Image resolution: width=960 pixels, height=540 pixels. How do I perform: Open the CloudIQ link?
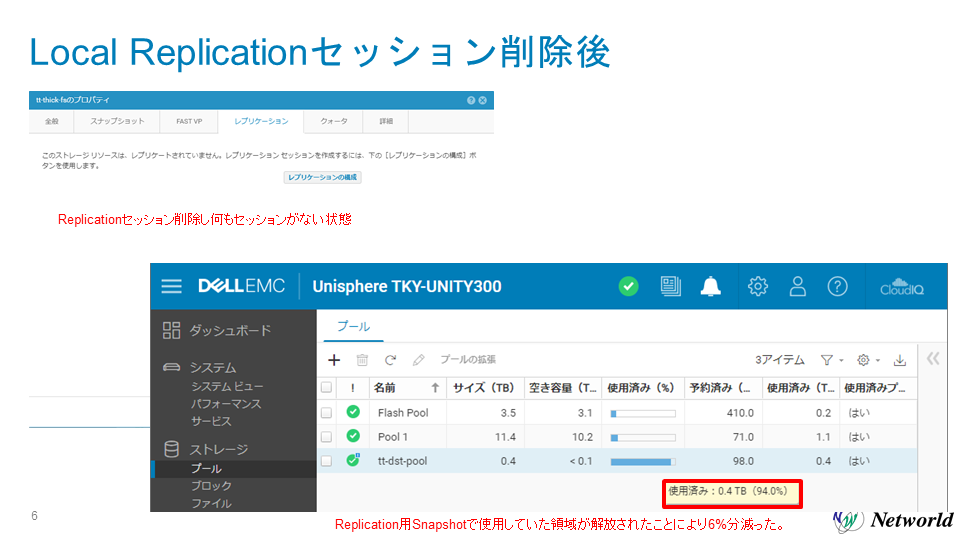901,286
